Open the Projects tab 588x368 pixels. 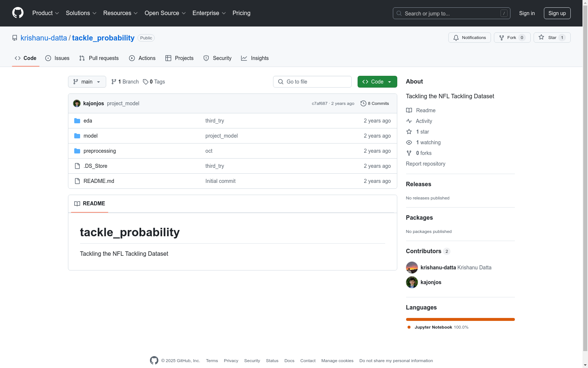click(179, 58)
